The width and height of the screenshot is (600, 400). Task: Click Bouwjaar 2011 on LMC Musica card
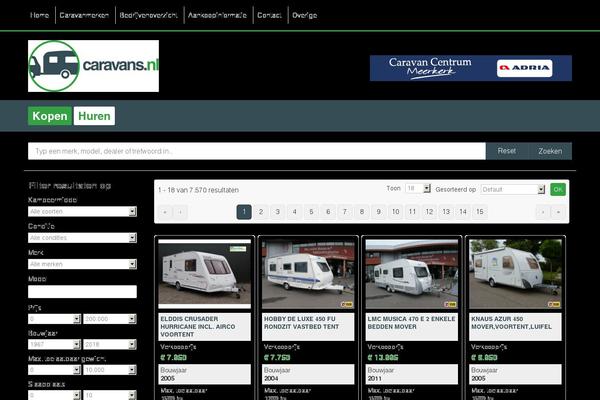point(412,374)
